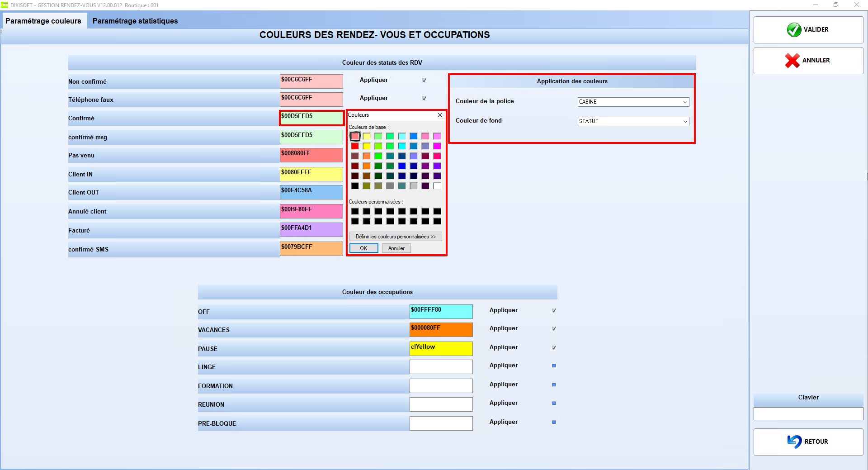
Task: Click the blue arrow RETOUR button
Action: coord(808,442)
